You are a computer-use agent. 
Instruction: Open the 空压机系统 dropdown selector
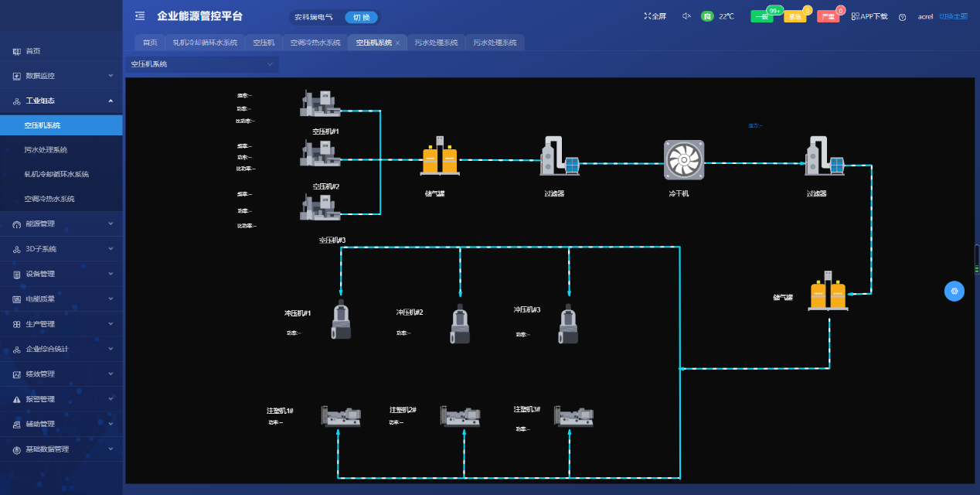(x=201, y=64)
